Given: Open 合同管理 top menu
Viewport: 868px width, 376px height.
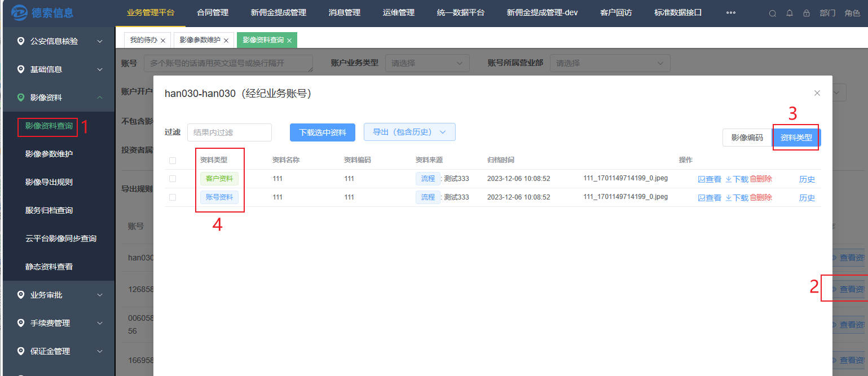Looking at the screenshot, I should pyautogui.click(x=213, y=12).
